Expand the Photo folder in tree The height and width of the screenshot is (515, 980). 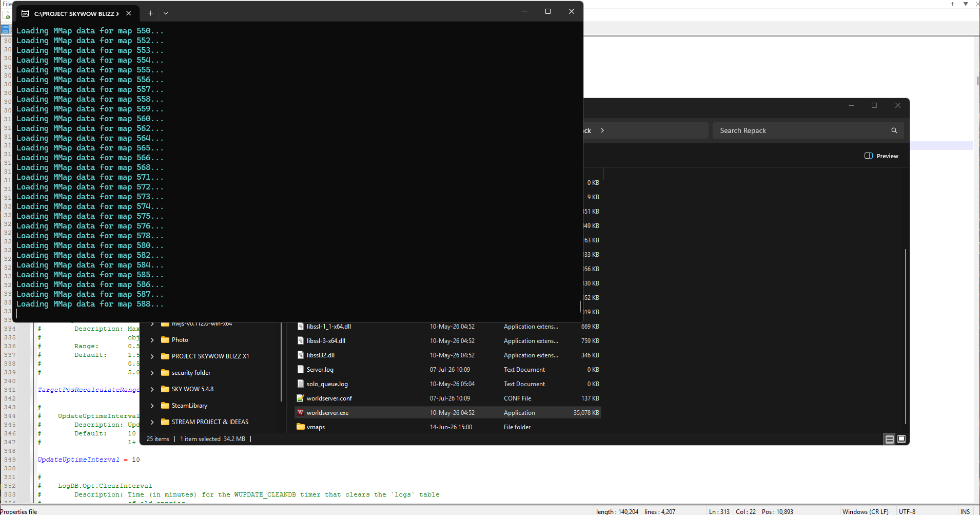click(152, 340)
